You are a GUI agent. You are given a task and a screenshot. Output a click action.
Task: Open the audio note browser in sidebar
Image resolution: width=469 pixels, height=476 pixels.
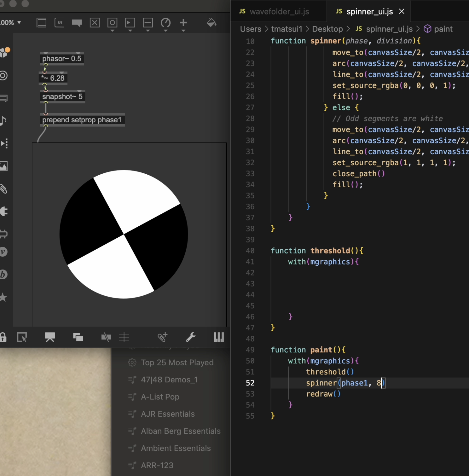coord(3,120)
